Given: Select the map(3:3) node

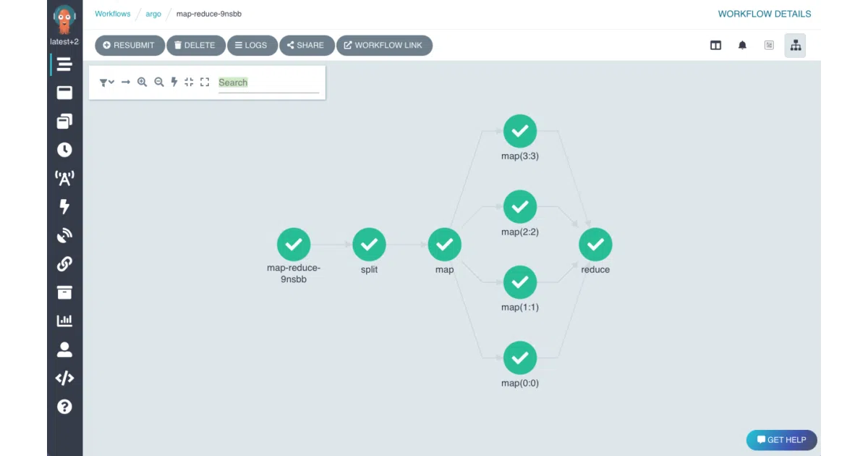Looking at the screenshot, I should [520, 131].
